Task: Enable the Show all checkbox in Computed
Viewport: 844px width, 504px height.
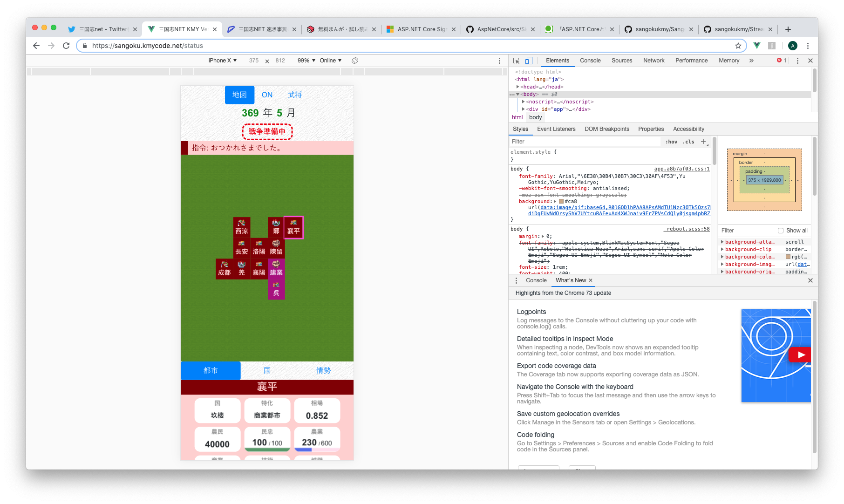Action: click(x=781, y=231)
